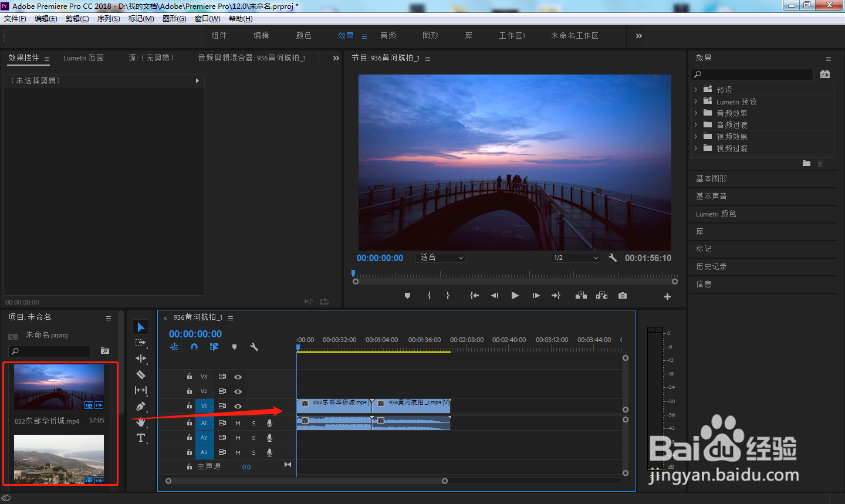845x504 pixels.
Task: Step forward one frame
Action: pyautogui.click(x=536, y=296)
